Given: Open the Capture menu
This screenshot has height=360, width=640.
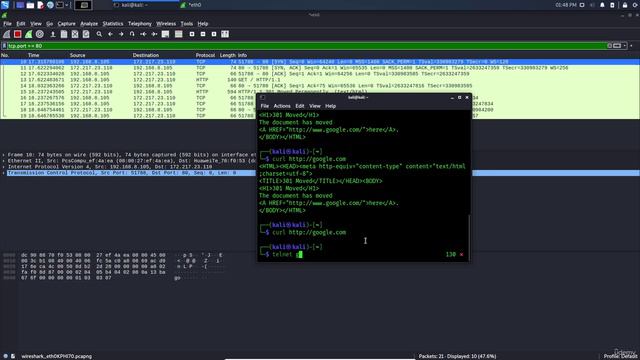Looking at the screenshot, I should [67, 24].
